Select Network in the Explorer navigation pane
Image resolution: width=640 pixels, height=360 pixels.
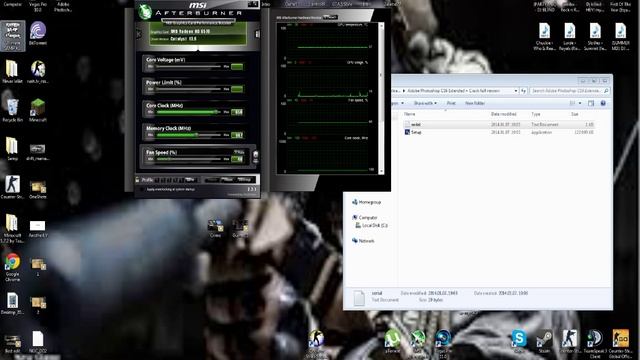pos(363,241)
